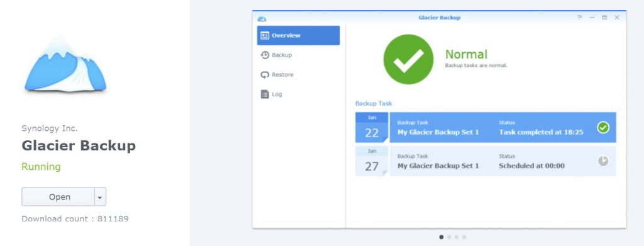
Task: Show the third screenshot via carousel dot
Action: click(x=457, y=237)
